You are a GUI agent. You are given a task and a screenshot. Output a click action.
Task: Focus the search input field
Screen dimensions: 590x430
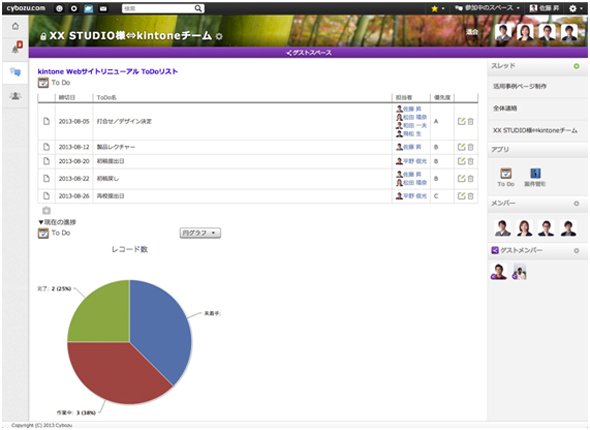[x=158, y=8]
